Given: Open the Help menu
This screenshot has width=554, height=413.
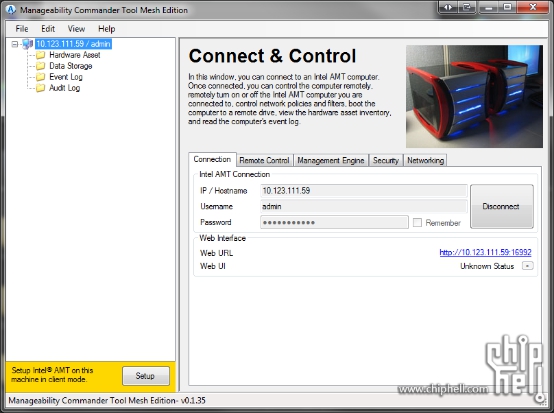Looking at the screenshot, I should (x=106, y=29).
